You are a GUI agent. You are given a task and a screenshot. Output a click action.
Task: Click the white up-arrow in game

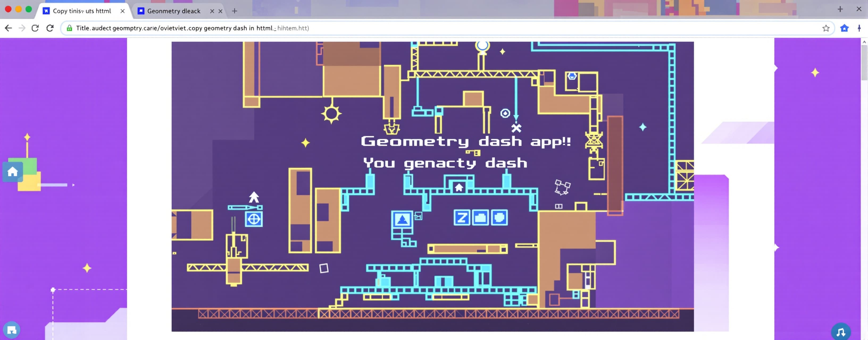pos(254,197)
